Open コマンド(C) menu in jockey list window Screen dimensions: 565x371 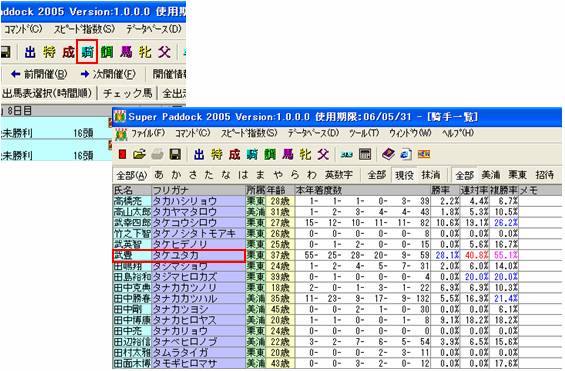(193, 134)
